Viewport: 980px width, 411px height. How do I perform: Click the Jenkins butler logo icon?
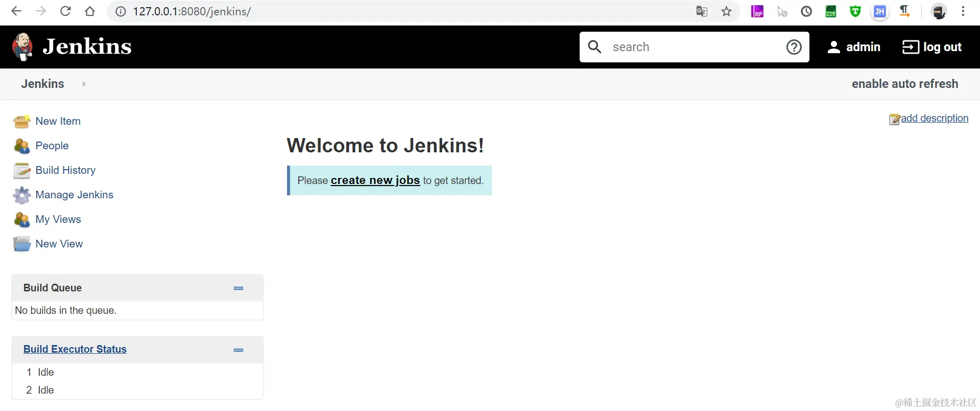point(22,47)
